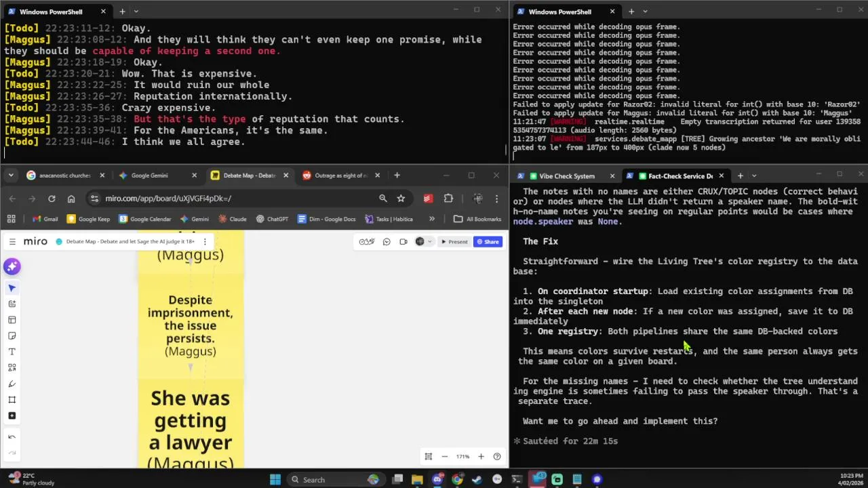This screenshot has height=488, width=868.
Task: Open Chrome extensions puzzle icon
Action: (x=448, y=199)
